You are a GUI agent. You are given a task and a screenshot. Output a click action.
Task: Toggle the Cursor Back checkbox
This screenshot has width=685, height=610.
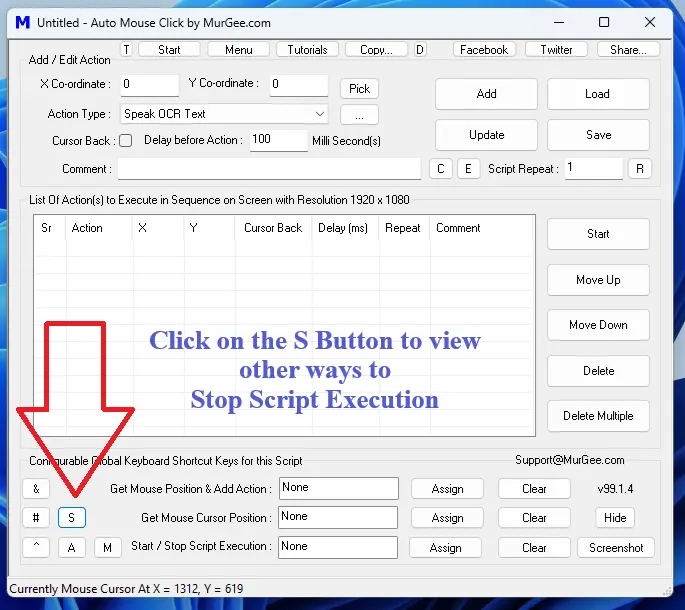(x=126, y=141)
